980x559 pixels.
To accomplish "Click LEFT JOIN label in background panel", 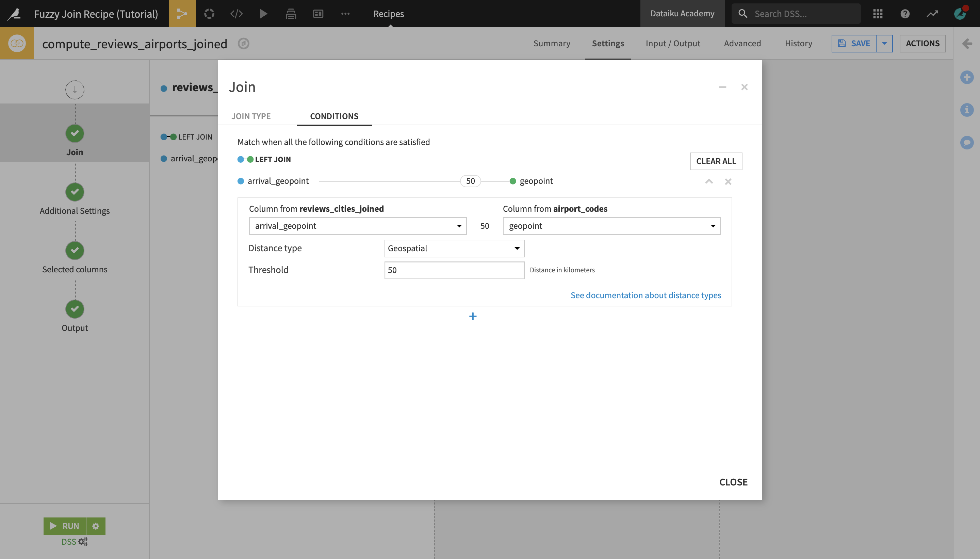I will coord(195,137).
